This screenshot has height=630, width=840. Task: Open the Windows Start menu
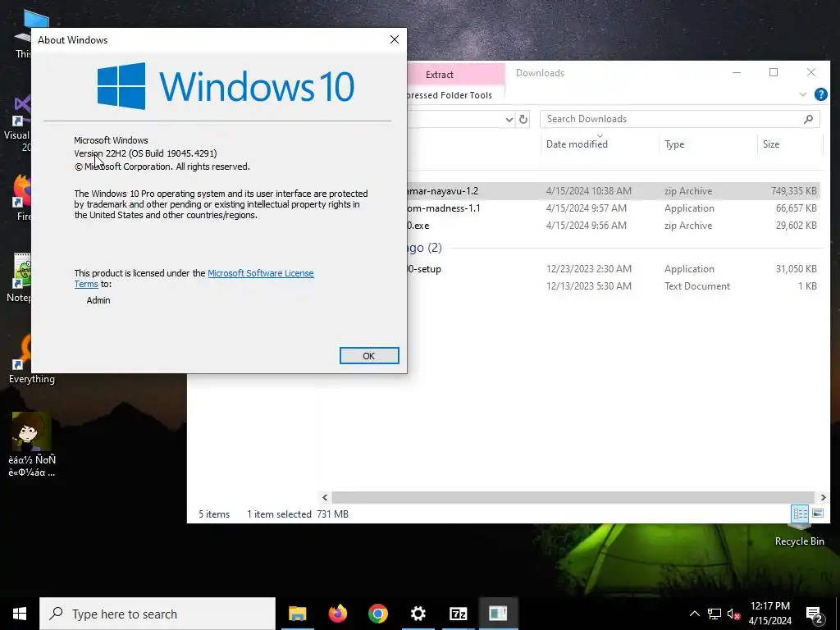click(20, 614)
